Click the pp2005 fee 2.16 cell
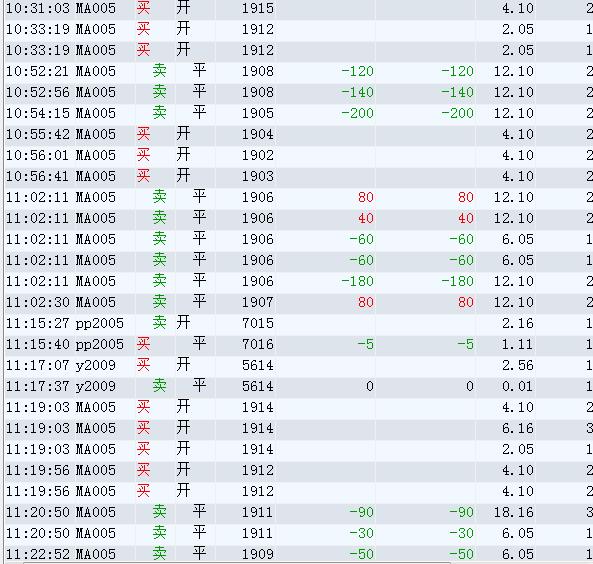Screen dimensions: 593x564 (517, 323)
